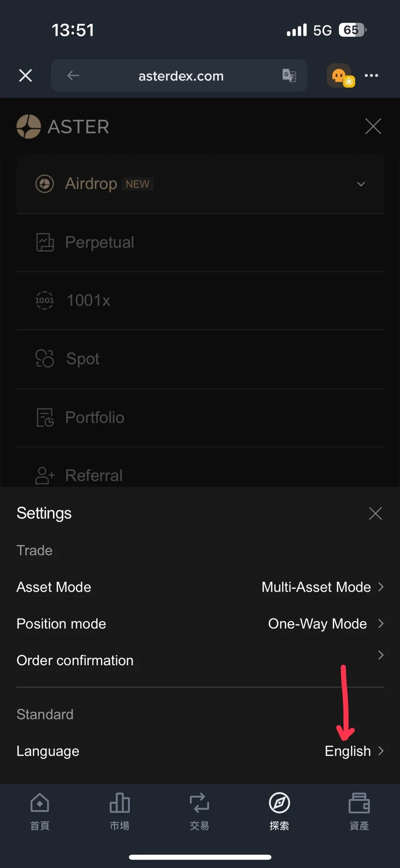Open the three-dot browser menu
The height and width of the screenshot is (868, 400).
[371, 76]
